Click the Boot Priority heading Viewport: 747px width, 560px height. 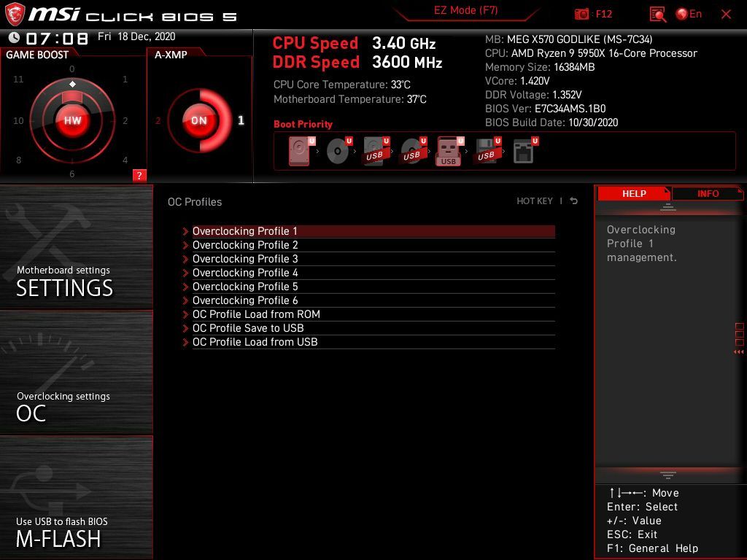303,124
